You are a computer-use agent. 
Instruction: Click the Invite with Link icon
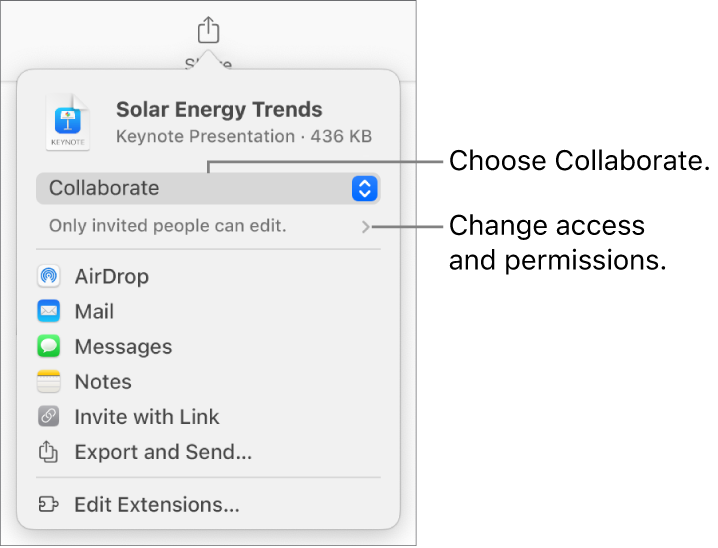pos(49,417)
